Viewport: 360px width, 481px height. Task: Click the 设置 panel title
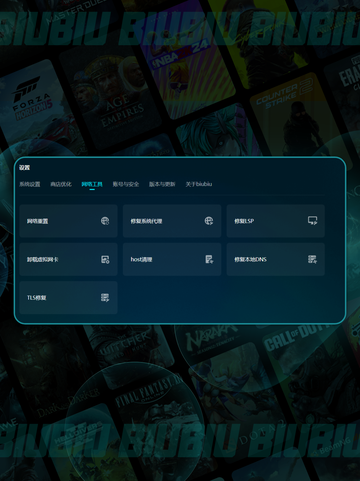(x=24, y=167)
